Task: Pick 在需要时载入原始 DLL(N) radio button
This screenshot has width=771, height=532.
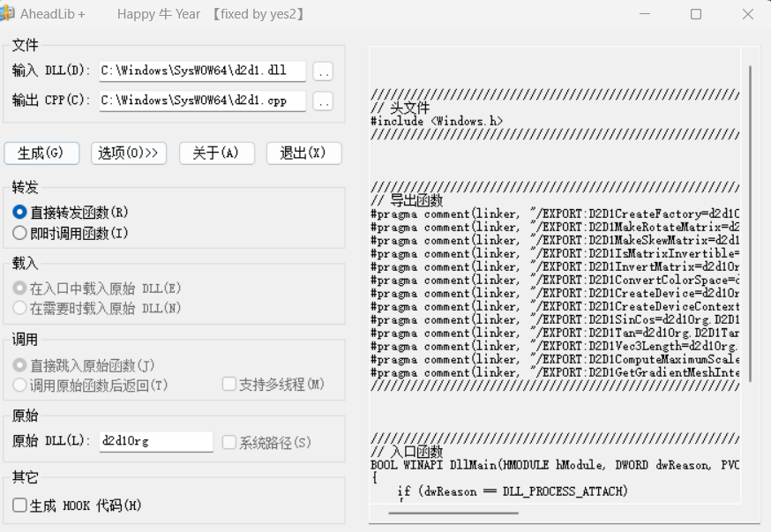Action: tap(20, 308)
